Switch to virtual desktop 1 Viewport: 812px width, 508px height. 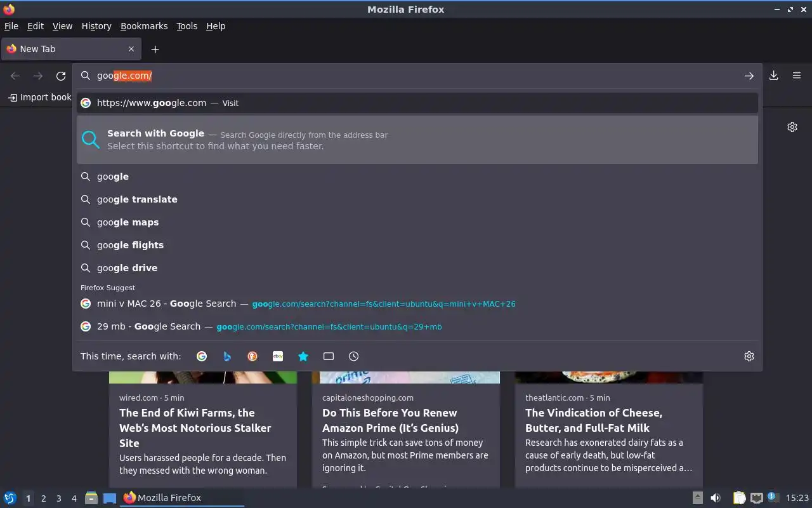(28, 498)
